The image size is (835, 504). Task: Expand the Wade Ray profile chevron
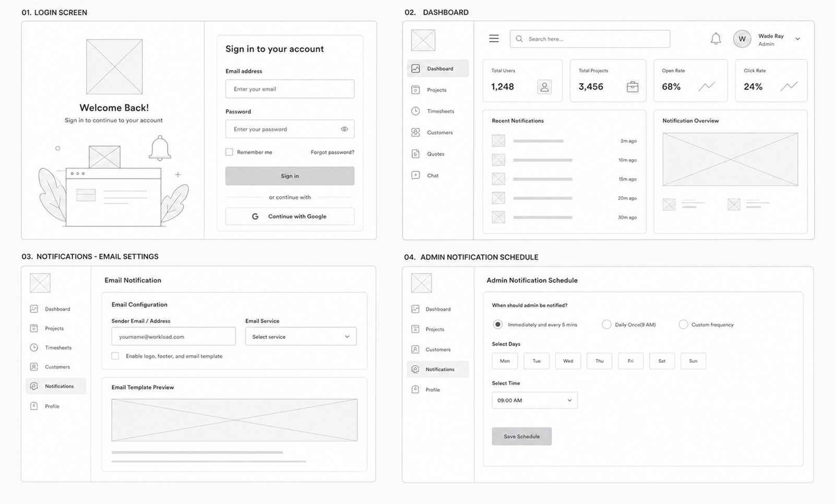click(x=797, y=39)
